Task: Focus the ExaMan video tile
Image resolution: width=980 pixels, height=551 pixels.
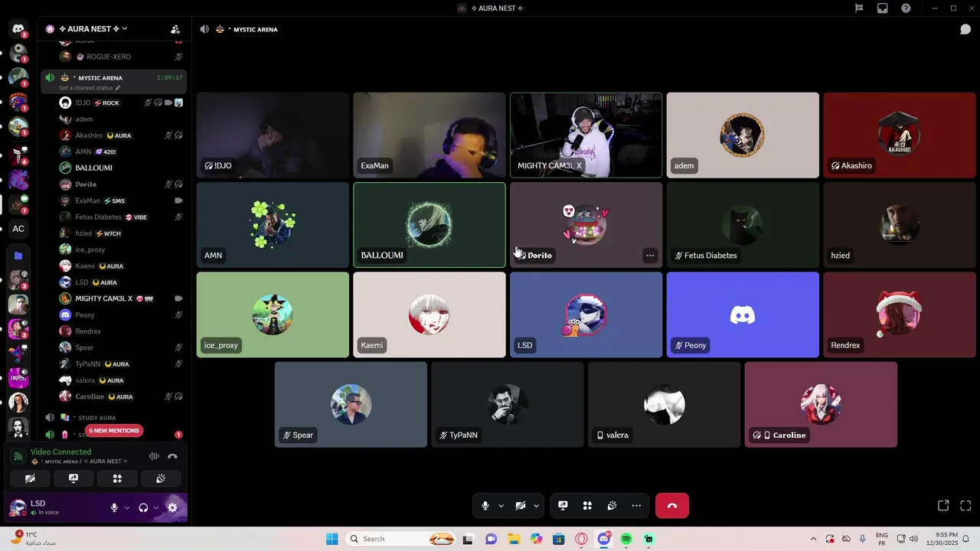Action: coord(430,135)
